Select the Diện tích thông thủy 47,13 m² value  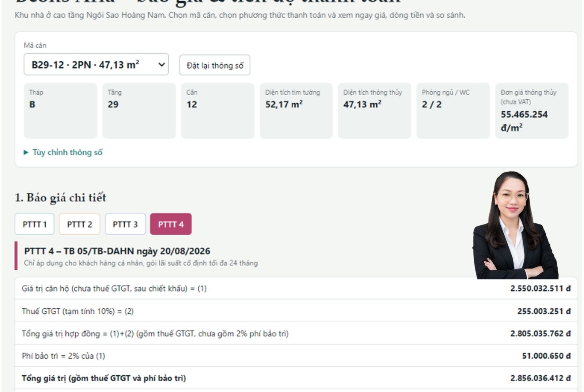(362, 105)
